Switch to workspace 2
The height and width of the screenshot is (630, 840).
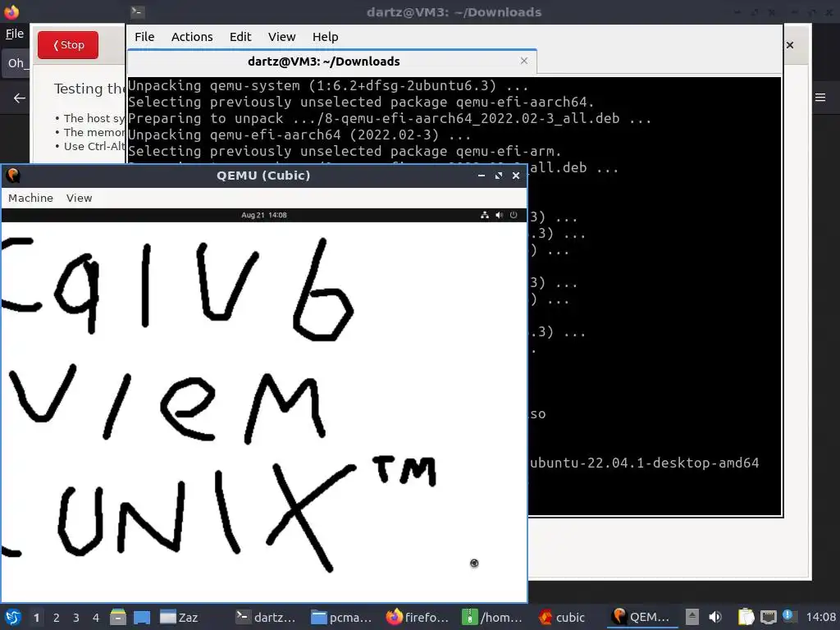(57, 618)
